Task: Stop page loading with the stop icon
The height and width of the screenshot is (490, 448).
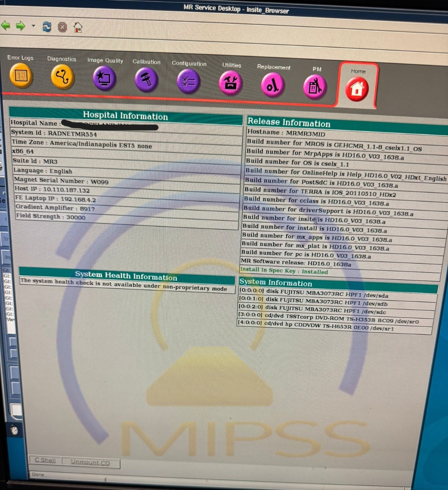Action: (x=63, y=27)
